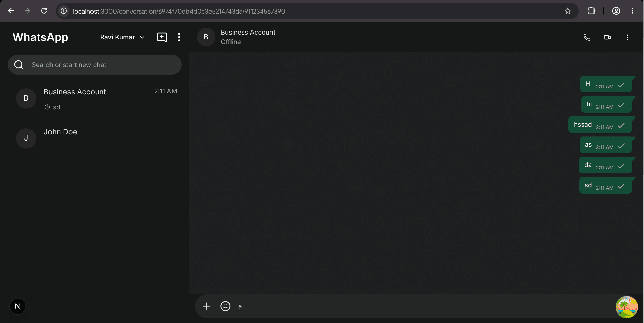This screenshot has height=323, width=644.
Task: Click the Offline status text
Action: tap(231, 42)
